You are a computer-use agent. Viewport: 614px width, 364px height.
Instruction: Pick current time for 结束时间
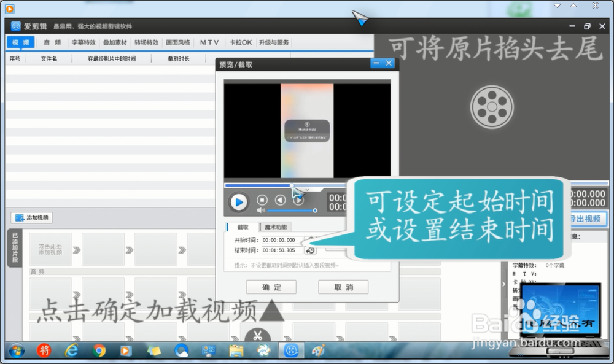(x=310, y=250)
